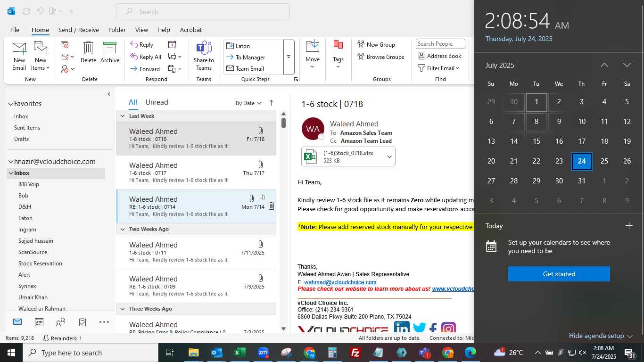The image size is (644, 362).
Task: Reply with Meeting icon
Action: (172, 45)
